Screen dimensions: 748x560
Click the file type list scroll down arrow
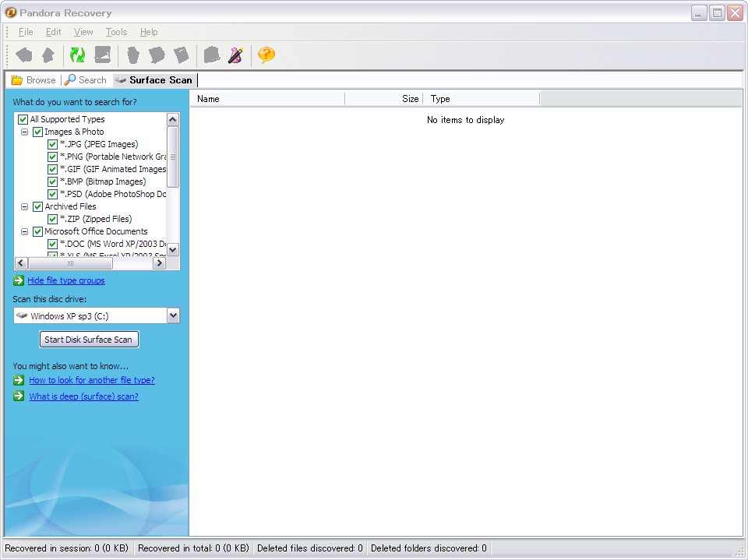pyautogui.click(x=173, y=249)
